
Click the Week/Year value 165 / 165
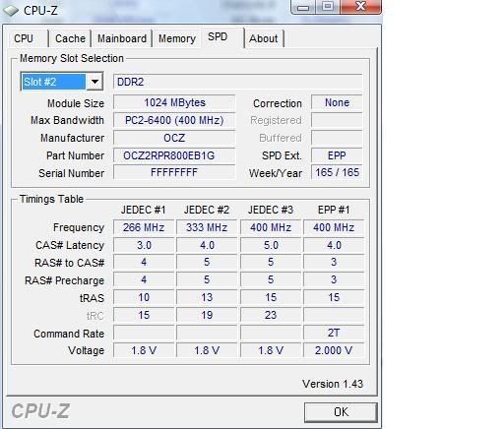(337, 173)
